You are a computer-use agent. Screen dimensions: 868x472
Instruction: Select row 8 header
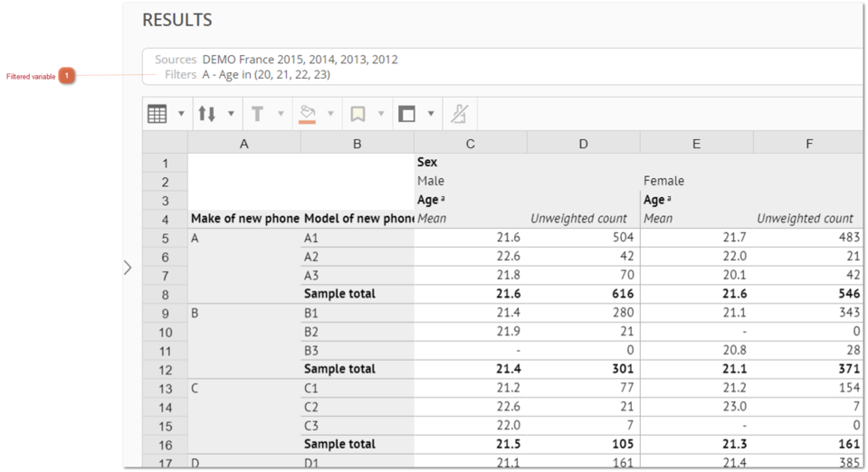165,295
